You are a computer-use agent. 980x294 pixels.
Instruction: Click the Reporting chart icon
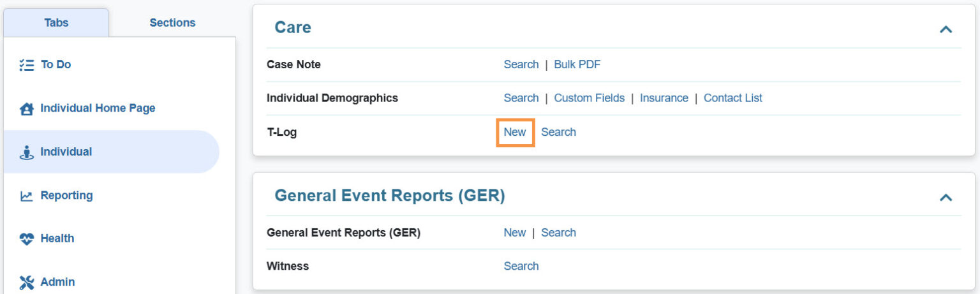[26, 196]
